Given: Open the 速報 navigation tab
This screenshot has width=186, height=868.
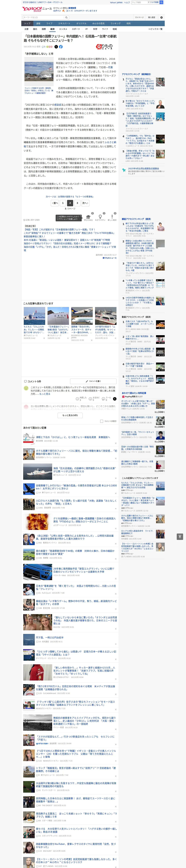Looking at the screenshot, I should point(38,24).
